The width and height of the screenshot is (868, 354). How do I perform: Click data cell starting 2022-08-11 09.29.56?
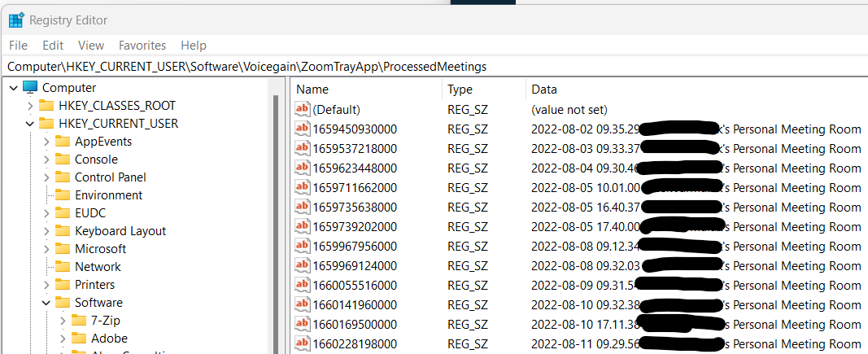click(696, 343)
